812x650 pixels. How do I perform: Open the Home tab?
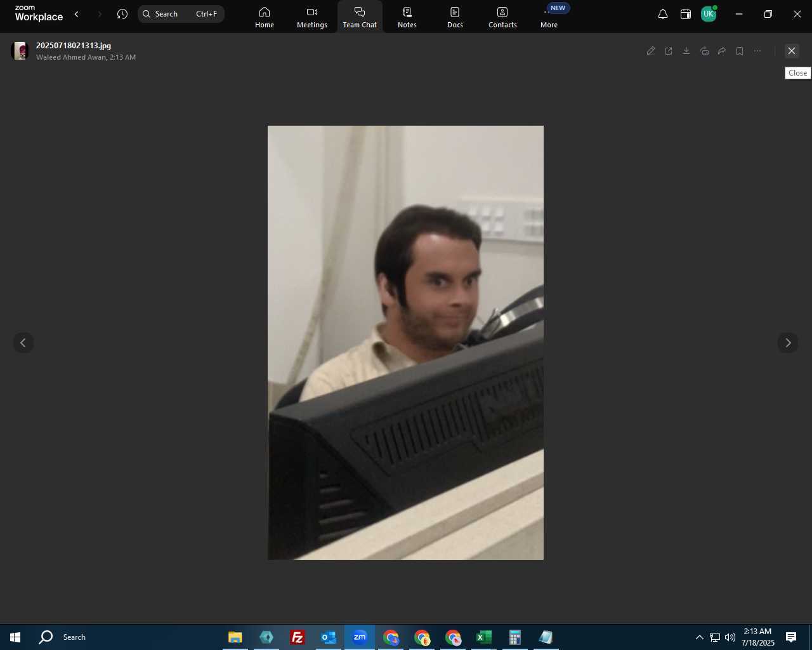(265, 17)
